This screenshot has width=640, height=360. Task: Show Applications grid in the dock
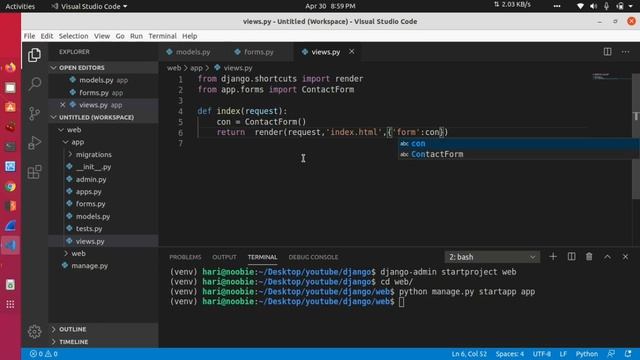pos(10,304)
